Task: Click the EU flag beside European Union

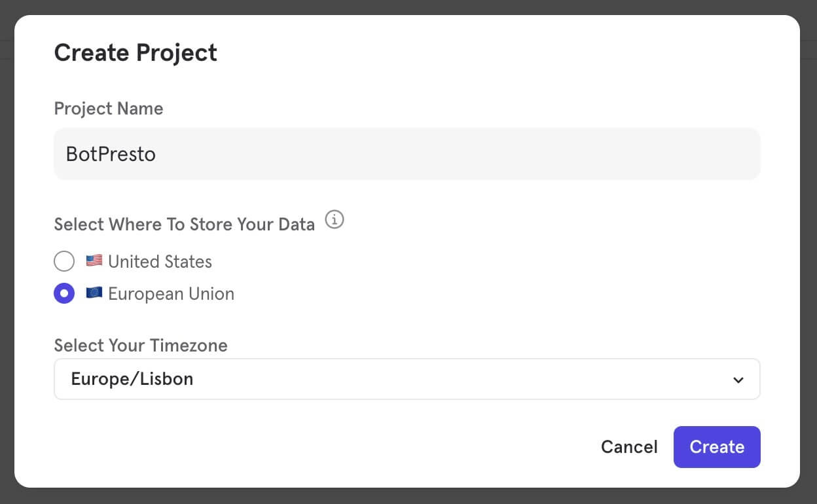Action: [x=94, y=293]
